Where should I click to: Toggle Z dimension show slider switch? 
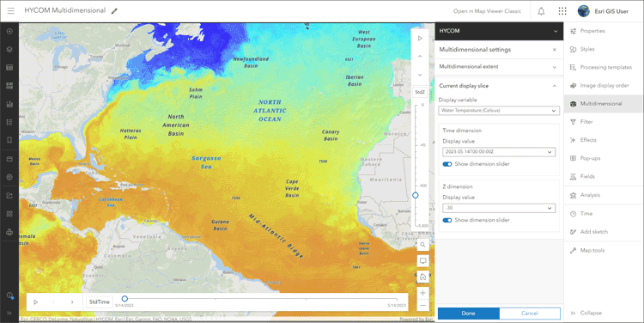tap(447, 220)
